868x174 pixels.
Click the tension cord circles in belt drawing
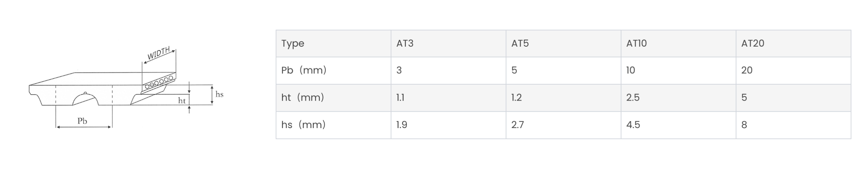click(x=159, y=82)
